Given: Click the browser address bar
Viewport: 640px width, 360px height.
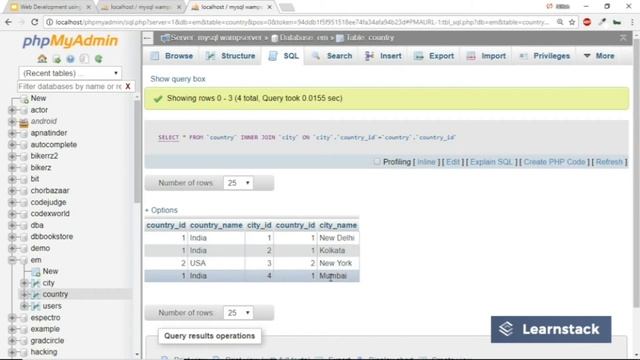Looking at the screenshot, I should click(x=302, y=22).
